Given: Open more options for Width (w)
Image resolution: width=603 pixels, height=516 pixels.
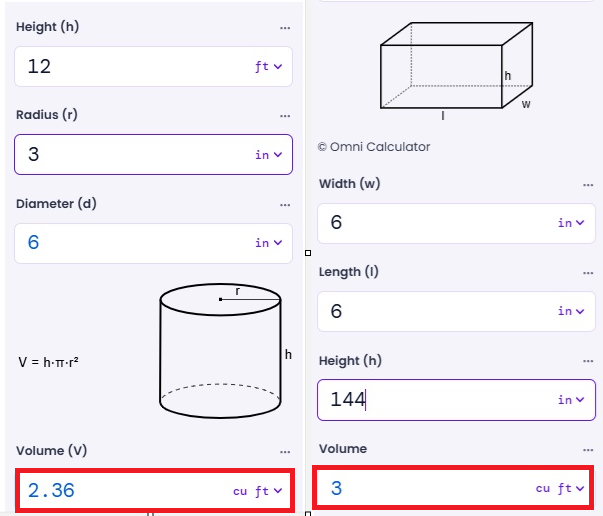Looking at the screenshot, I should [x=588, y=185].
